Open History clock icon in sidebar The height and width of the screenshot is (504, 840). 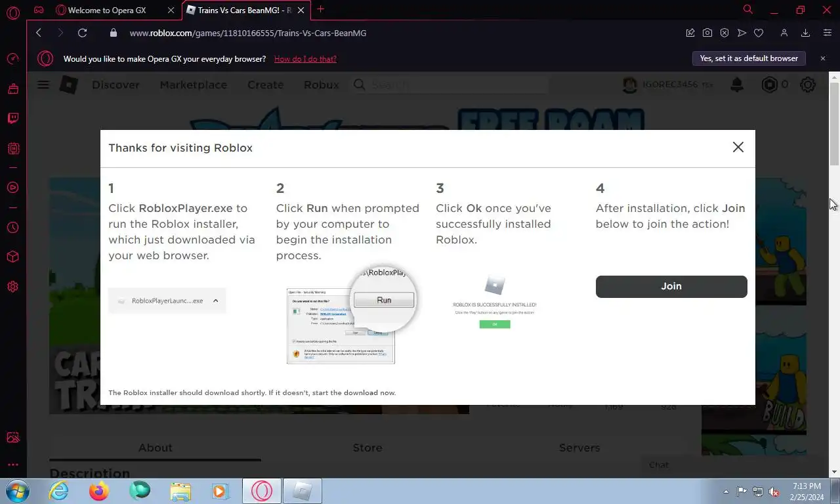(12, 228)
